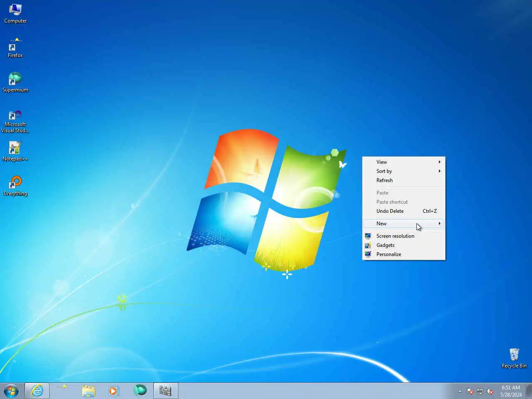
Task: Select the Computer desktop icon
Action: point(15,13)
